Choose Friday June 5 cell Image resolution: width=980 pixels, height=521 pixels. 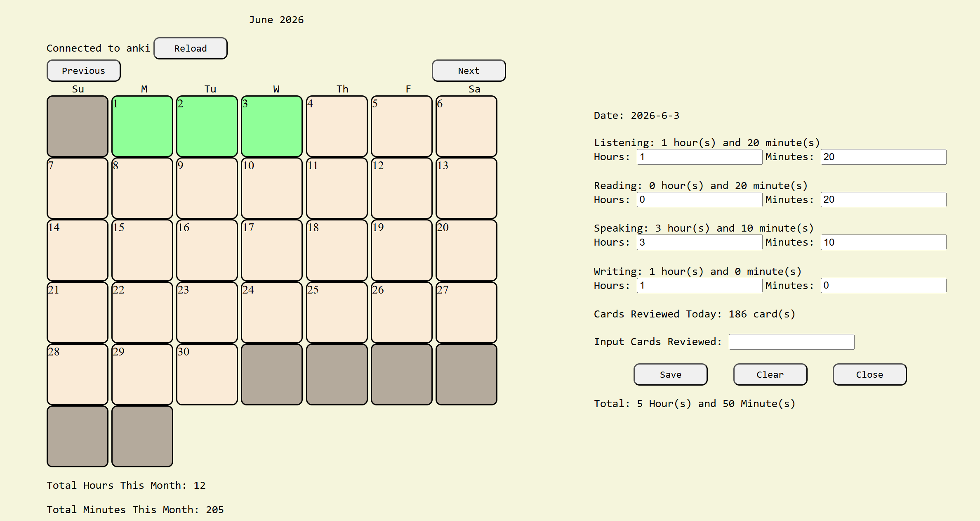[x=402, y=126]
